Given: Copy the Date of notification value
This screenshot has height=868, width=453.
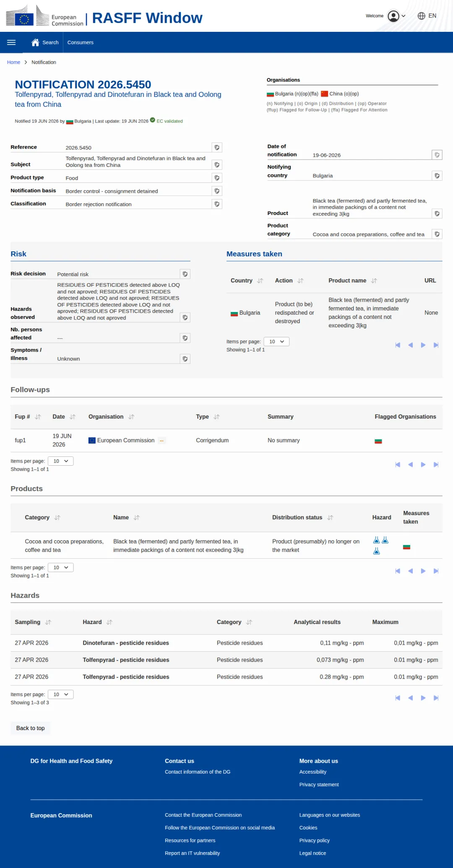Looking at the screenshot, I should [x=437, y=155].
